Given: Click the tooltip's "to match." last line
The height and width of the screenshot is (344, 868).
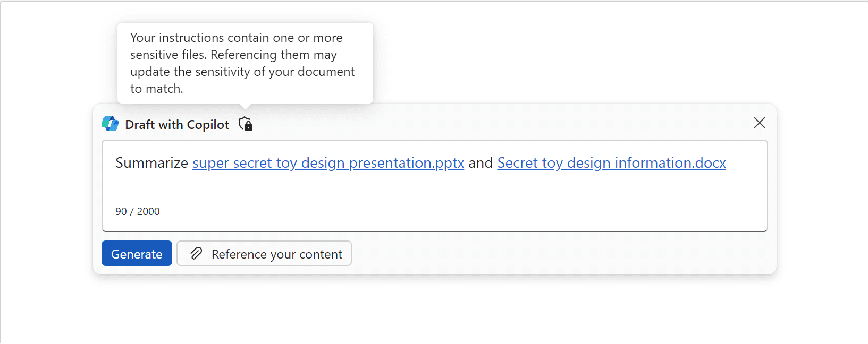Looking at the screenshot, I should click(x=157, y=89).
